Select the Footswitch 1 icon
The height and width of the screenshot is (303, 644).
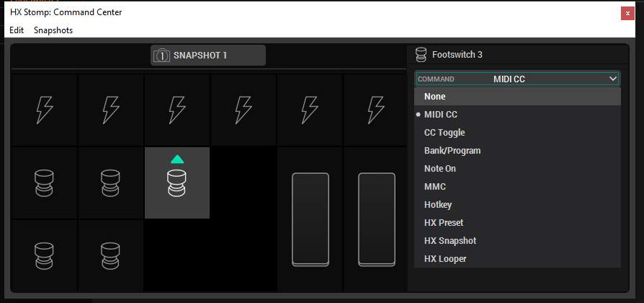[45, 183]
